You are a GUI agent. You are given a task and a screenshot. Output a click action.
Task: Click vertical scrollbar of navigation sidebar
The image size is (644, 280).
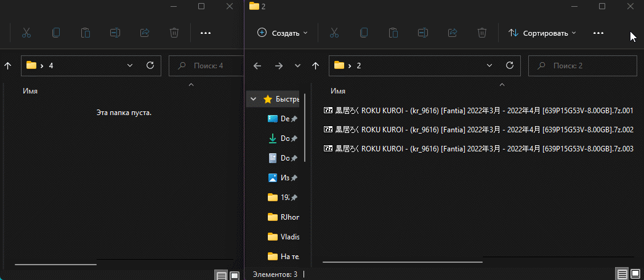point(305,127)
